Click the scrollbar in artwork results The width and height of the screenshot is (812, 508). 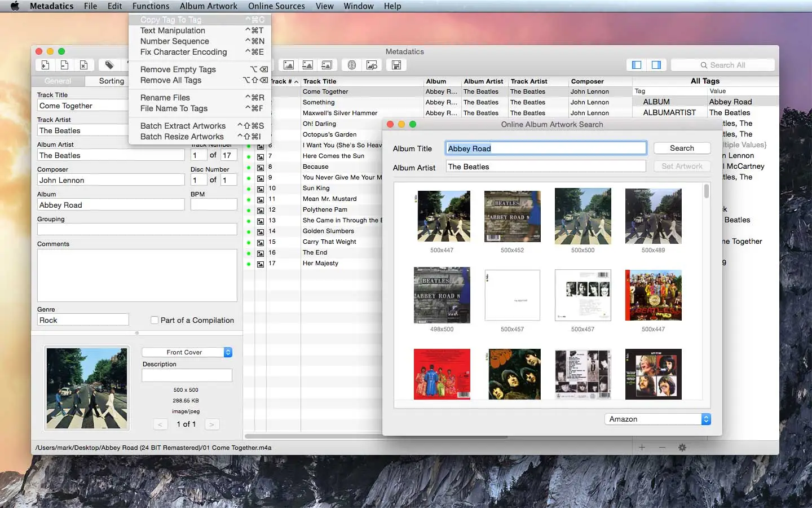coord(707,191)
